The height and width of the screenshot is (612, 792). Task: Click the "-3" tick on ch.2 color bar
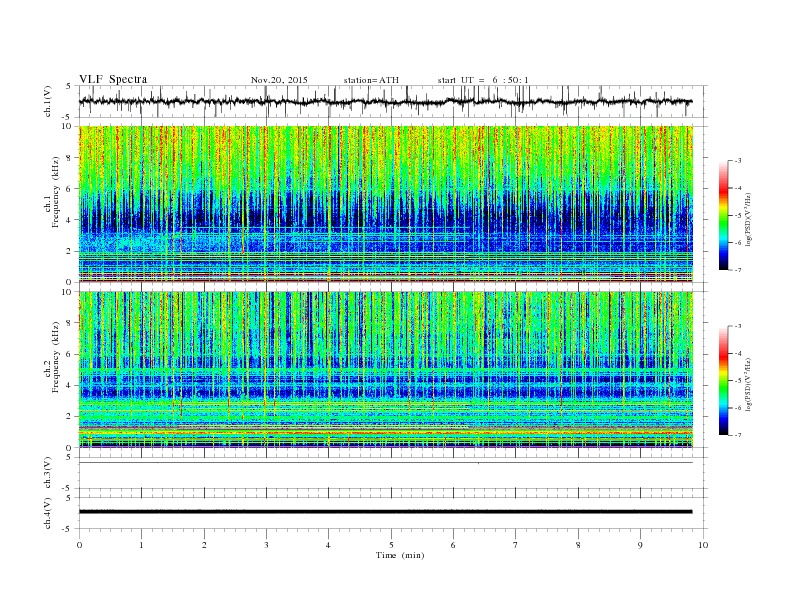pyautogui.click(x=738, y=326)
